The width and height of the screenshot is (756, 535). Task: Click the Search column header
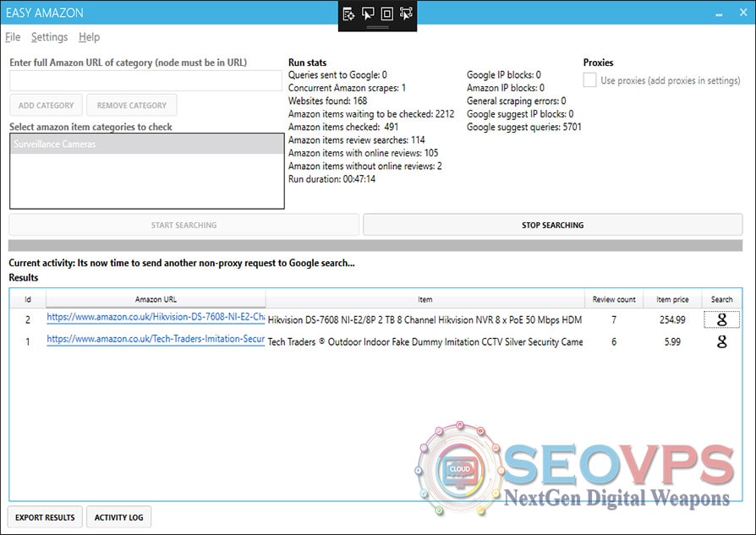(x=722, y=299)
